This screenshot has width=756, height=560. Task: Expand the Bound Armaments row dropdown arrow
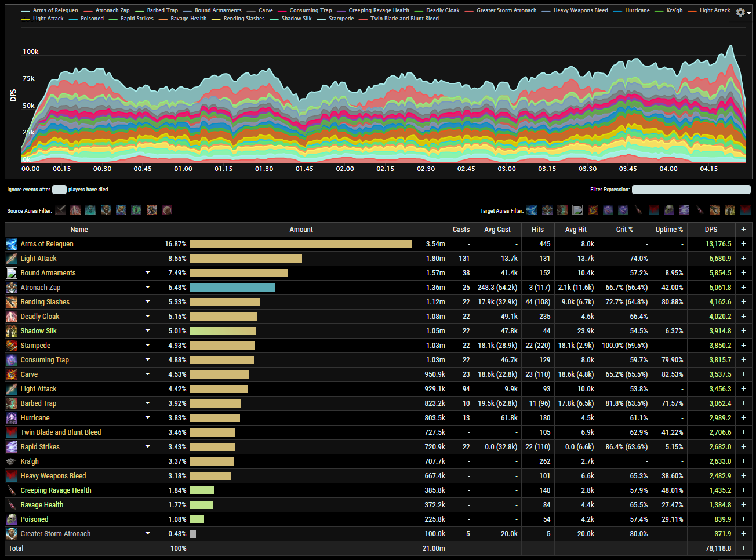coord(148,273)
